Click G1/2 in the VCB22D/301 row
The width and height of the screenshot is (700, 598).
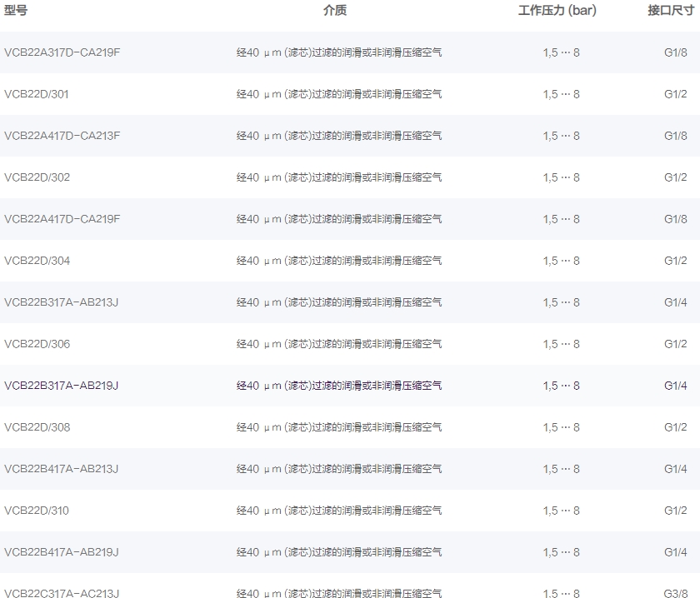click(676, 94)
